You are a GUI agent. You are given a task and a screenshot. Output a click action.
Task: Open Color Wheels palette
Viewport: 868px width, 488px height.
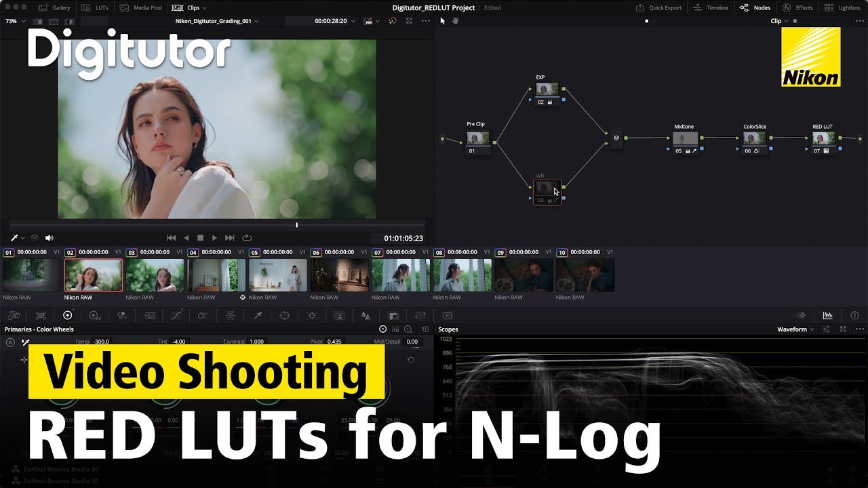[67, 315]
